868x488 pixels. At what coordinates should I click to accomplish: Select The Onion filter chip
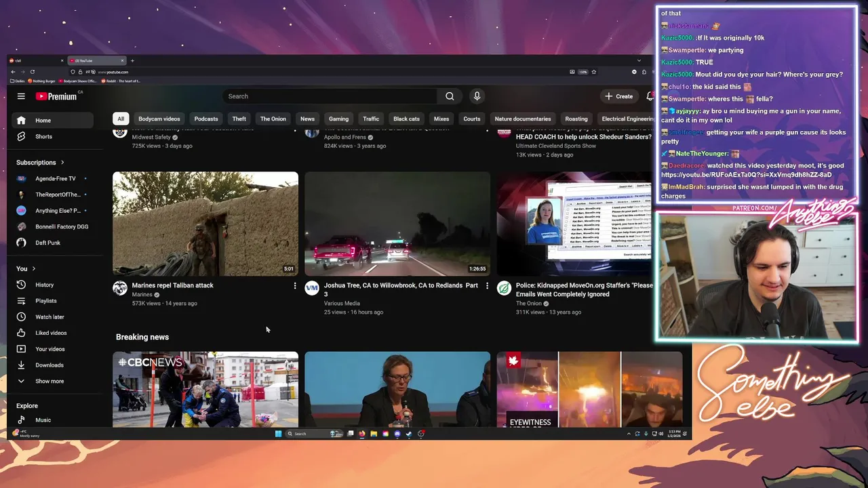pyautogui.click(x=273, y=119)
